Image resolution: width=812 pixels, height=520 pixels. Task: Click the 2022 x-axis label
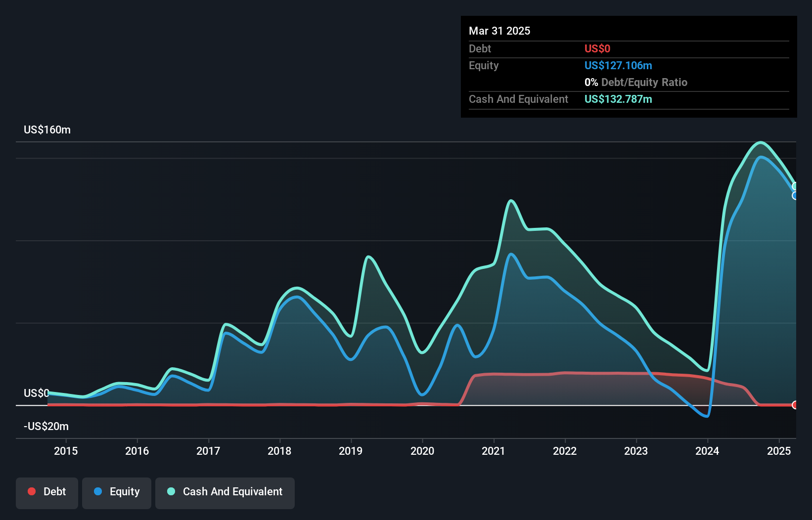[x=565, y=451]
